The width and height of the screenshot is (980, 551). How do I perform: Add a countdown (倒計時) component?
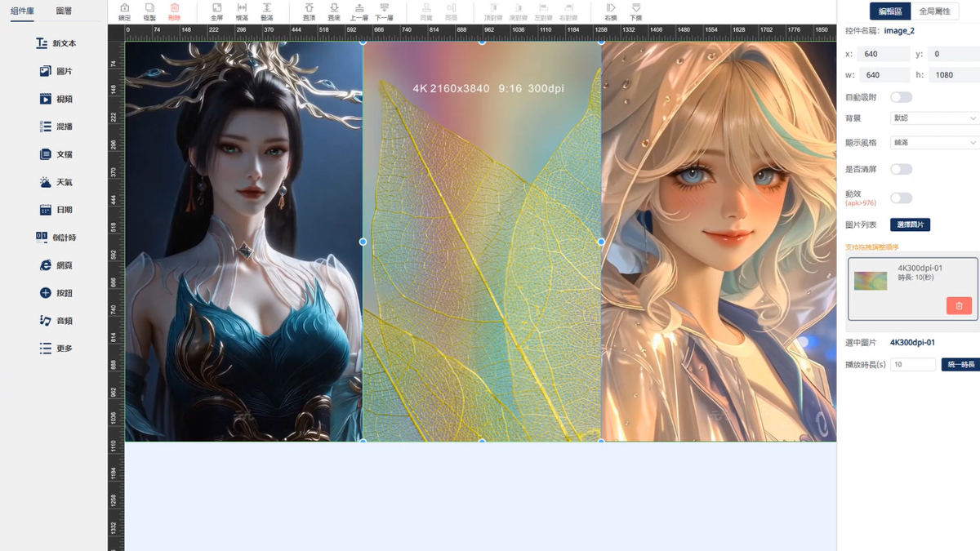pyautogui.click(x=56, y=238)
